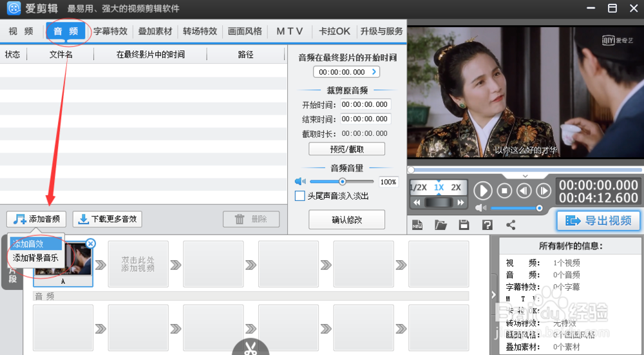
Task: Click 在最终影片中的时间 column header
Action: 150,55
